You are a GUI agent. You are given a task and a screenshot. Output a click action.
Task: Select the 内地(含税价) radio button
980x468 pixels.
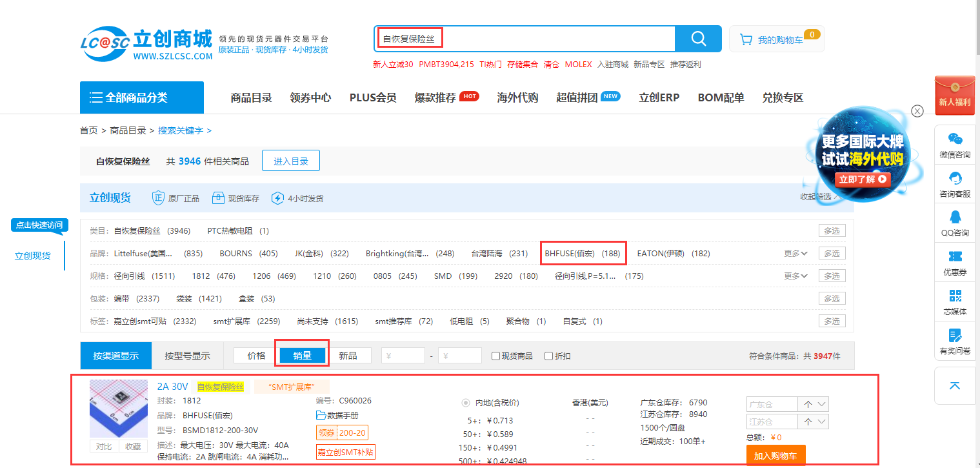pos(466,403)
